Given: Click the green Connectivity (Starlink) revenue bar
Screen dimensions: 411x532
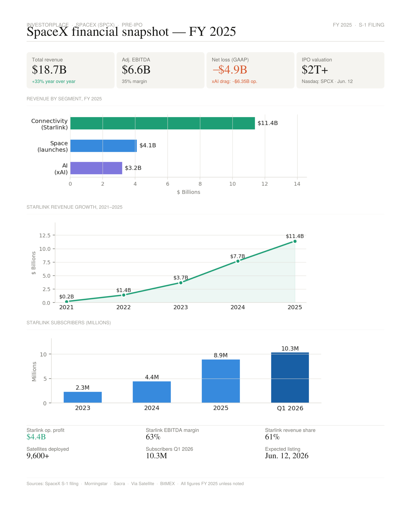Looking at the screenshot, I should [162, 123].
